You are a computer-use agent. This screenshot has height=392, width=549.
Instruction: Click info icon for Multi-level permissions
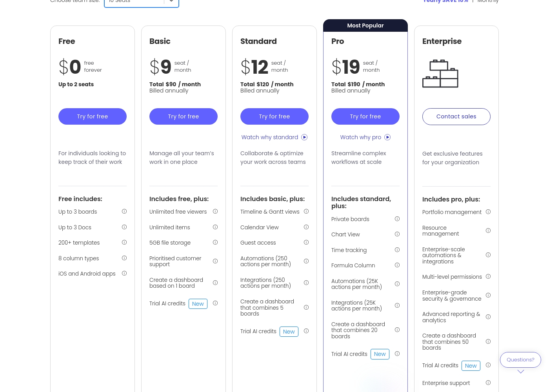click(x=488, y=277)
